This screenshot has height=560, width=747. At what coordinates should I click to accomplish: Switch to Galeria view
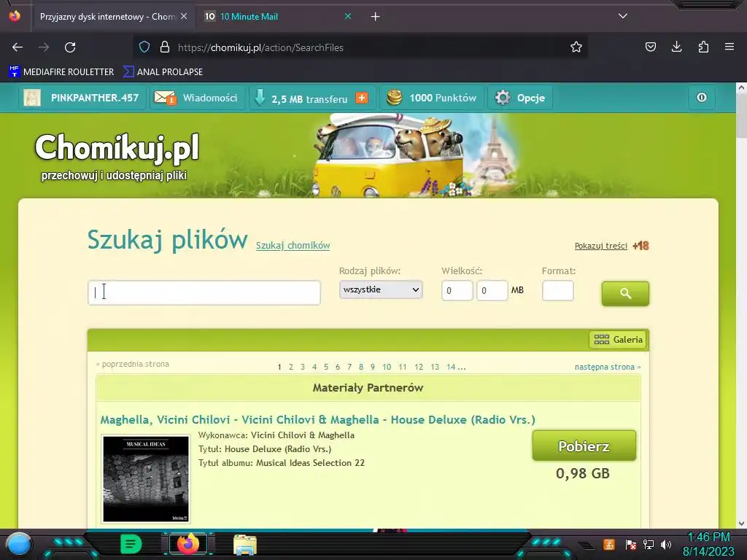tap(618, 340)
